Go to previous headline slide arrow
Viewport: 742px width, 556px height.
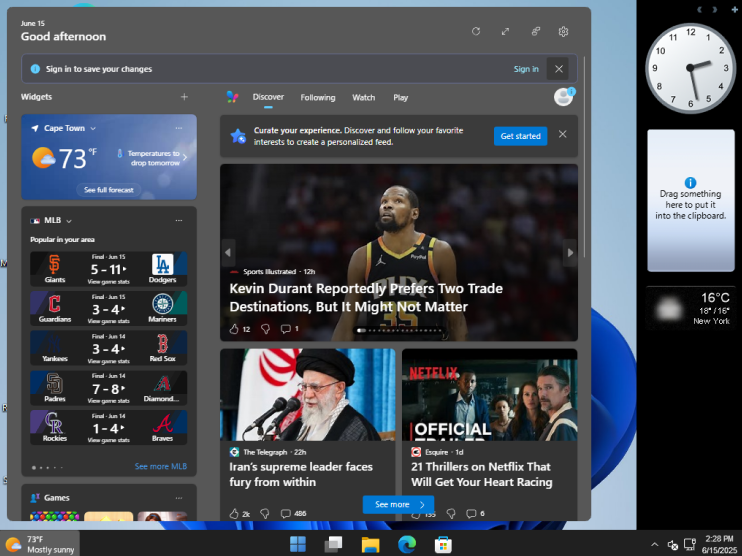pos(228,253)
